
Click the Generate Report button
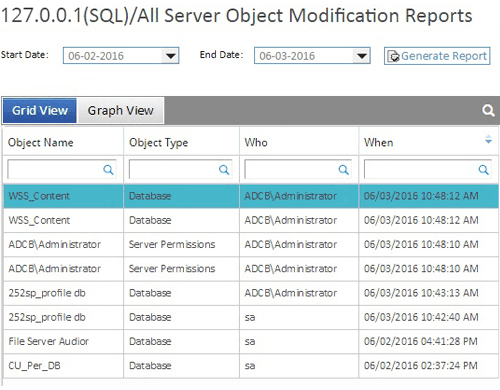point(437,56)
